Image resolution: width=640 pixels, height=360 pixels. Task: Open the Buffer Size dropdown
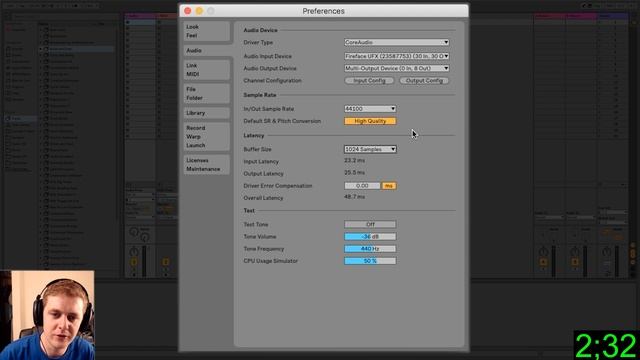tap(370, 149)
